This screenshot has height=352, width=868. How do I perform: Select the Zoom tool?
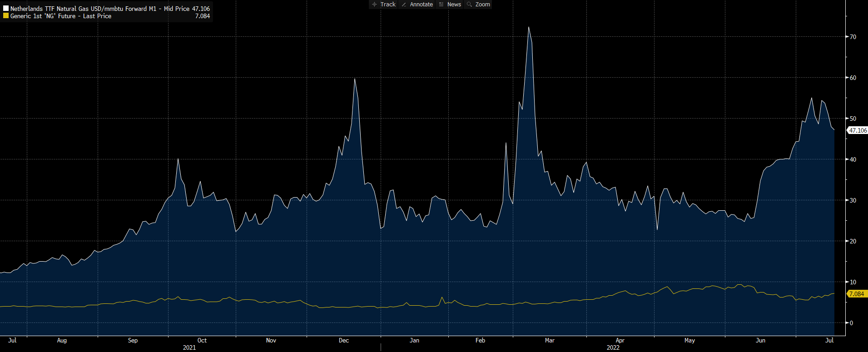coord(478,5)
